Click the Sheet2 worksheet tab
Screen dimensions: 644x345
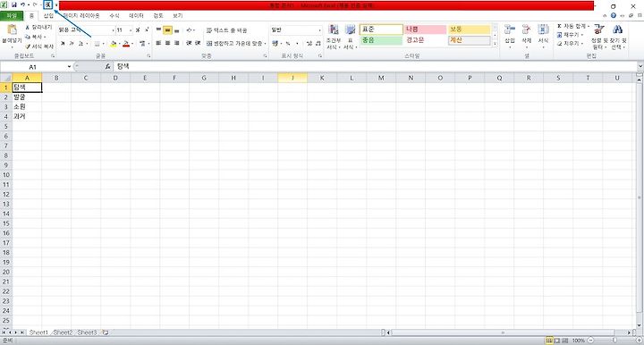(63, 332)
